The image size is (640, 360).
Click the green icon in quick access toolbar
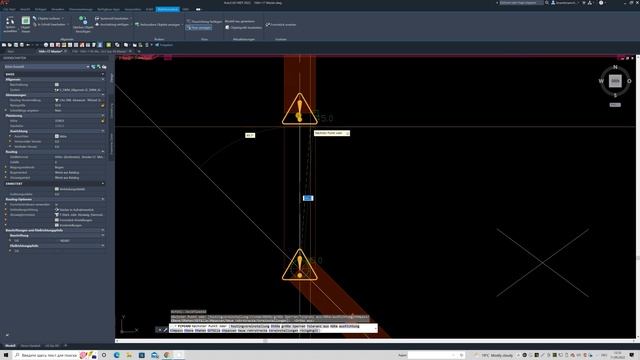tap(109, 45)
